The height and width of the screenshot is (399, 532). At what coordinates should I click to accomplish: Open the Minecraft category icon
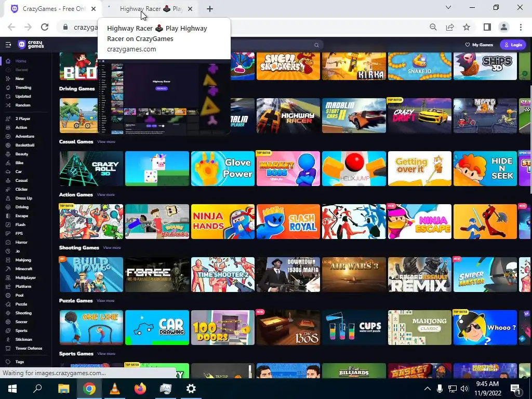[x=8, y=269]
